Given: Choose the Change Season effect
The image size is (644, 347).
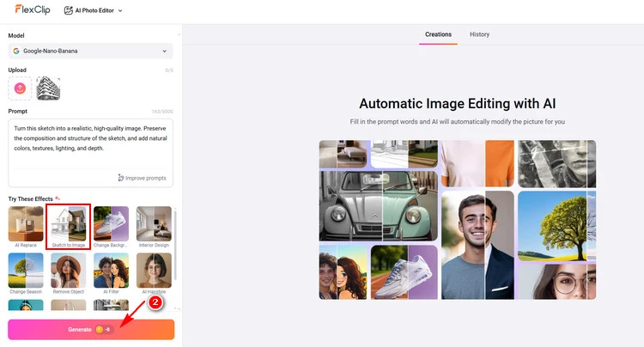Looking at the screenshot, I should click(x=26, y=273).
